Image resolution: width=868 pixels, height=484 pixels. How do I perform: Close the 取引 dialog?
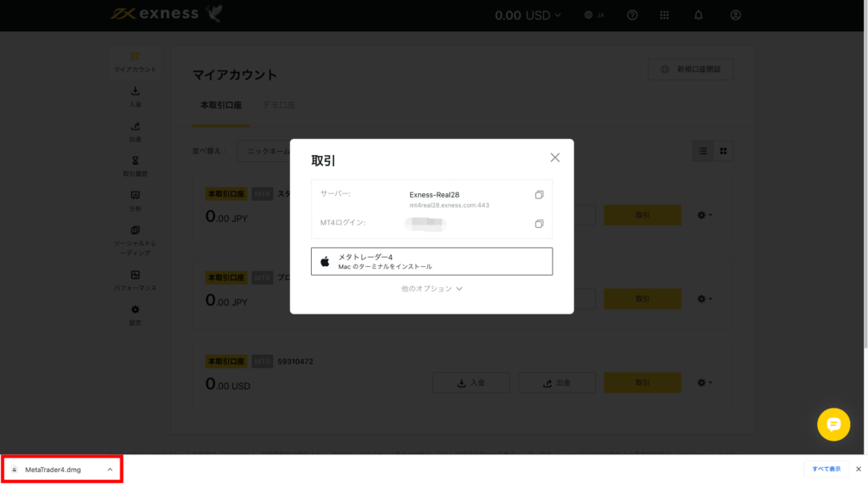click(x=554, y=158)
